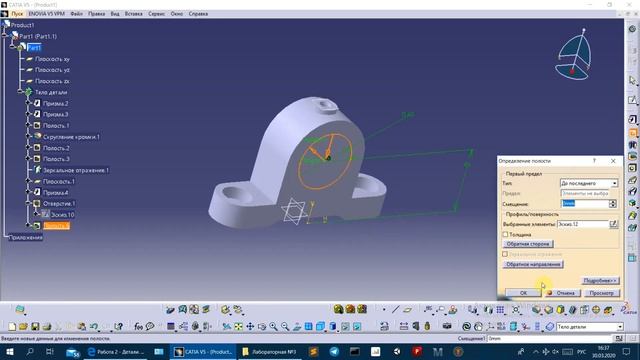The image size is (640, 360).
Task: Confirm the pocket with OK
Action: pyautogui.click(x=523, y=293)
